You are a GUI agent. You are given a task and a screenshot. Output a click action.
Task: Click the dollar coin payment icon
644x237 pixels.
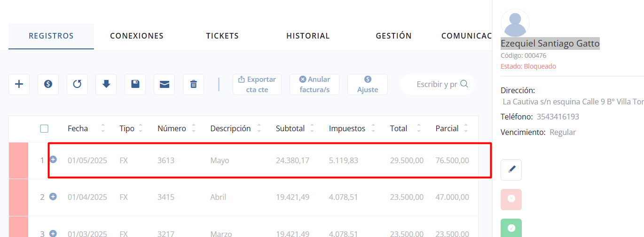click(x=48, y=85)
